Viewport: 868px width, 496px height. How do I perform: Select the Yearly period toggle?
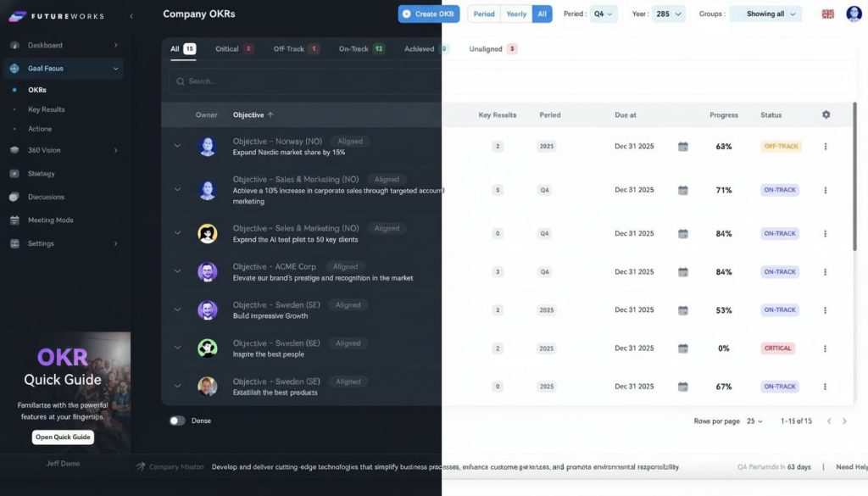pyautogui.click(x=516, y=14)
